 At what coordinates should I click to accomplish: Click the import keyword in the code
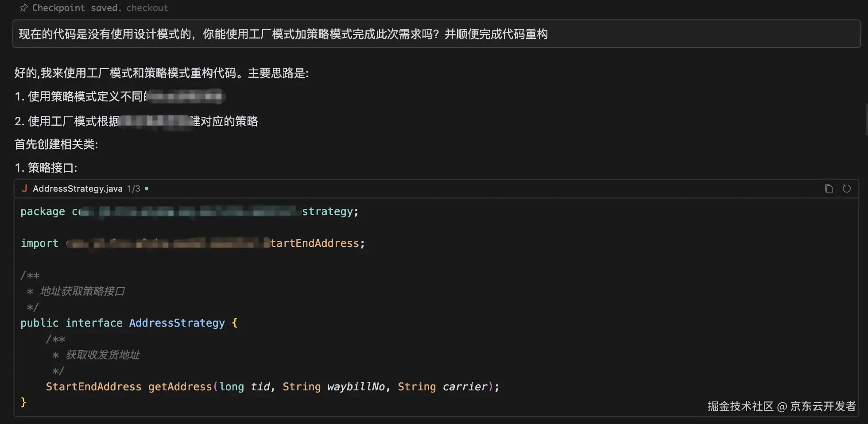39,243
